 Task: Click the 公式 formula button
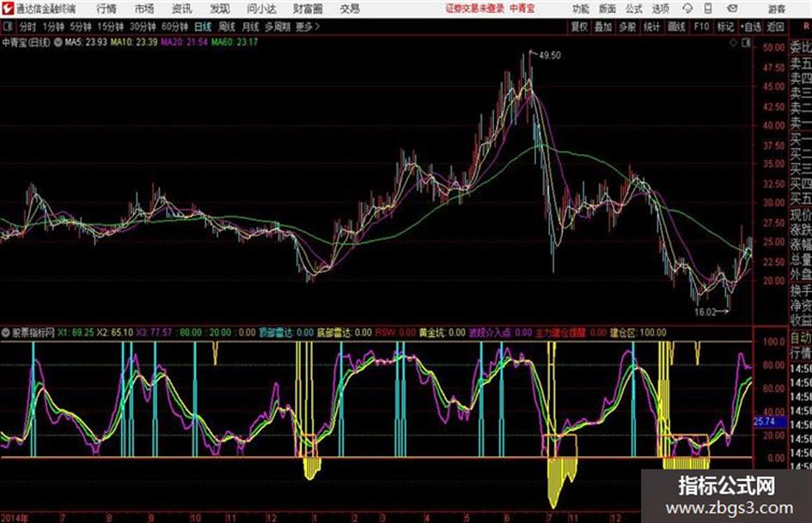(x=633, y=9)
